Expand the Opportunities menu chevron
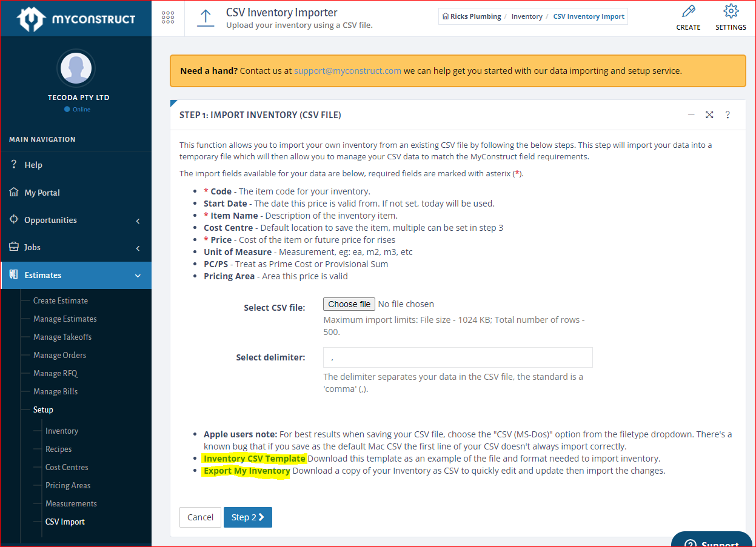756x547 pixels. [138, 221]
